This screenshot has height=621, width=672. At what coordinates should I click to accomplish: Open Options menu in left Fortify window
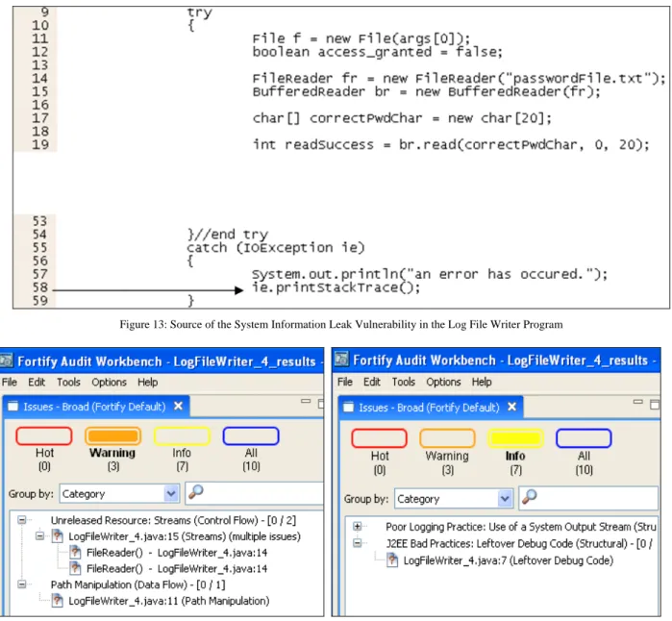point(109,382)
